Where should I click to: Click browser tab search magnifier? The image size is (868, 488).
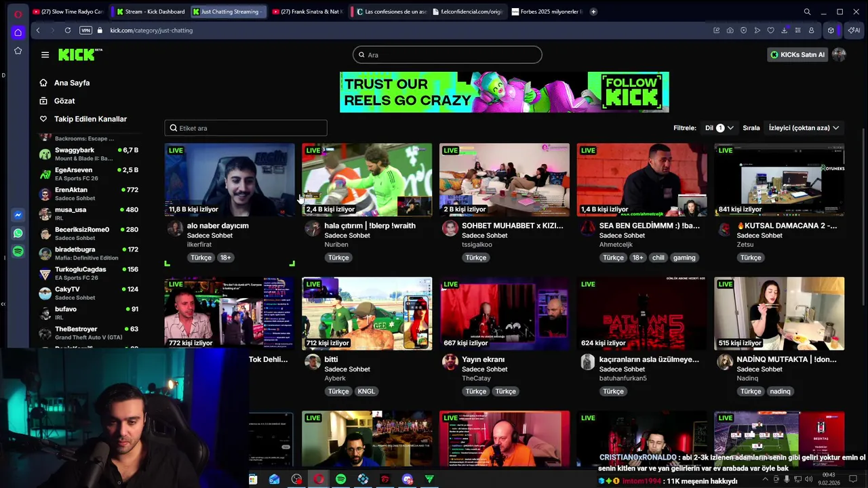point(807,12)
